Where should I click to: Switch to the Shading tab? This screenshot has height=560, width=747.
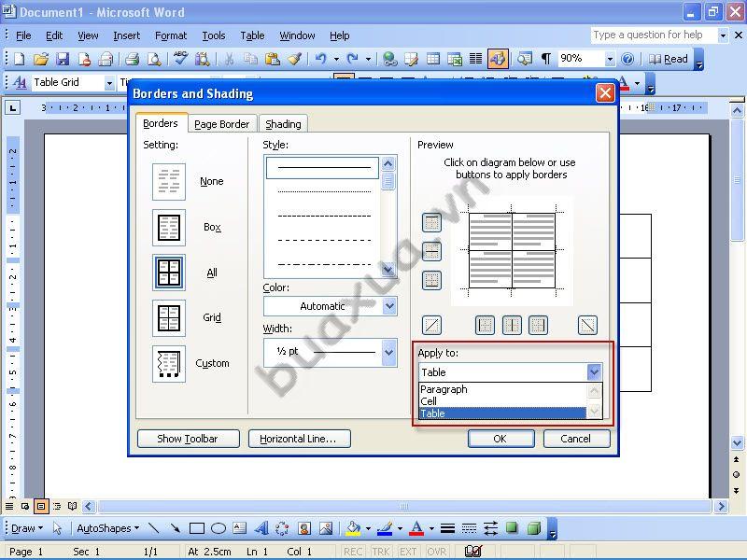tap(283, 124)
